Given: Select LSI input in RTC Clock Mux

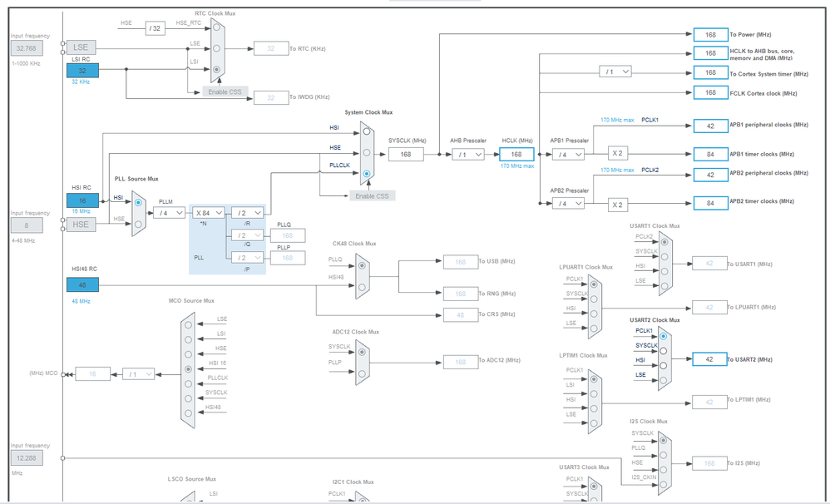Looking at the screenshot, I should click(x=216, y=69).
